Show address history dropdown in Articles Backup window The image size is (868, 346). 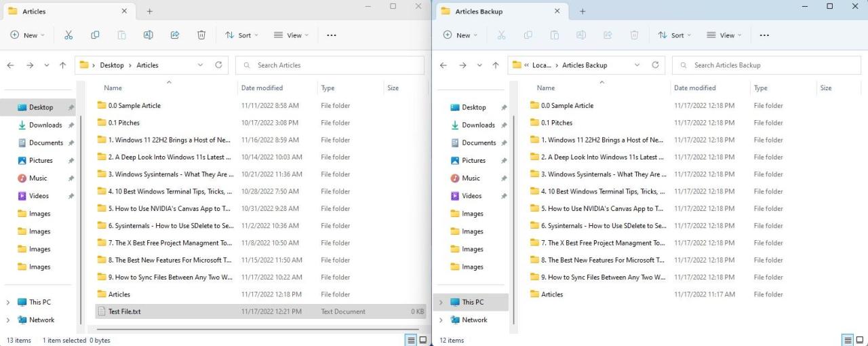[637, 65]
